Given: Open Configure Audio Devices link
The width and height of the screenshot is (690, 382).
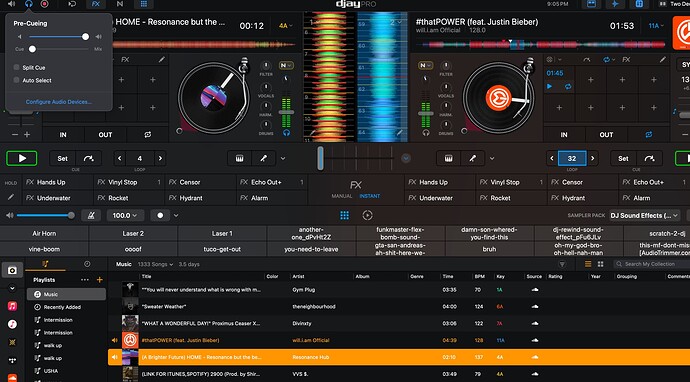Looking at the screenshot, I should click(59, 102).
